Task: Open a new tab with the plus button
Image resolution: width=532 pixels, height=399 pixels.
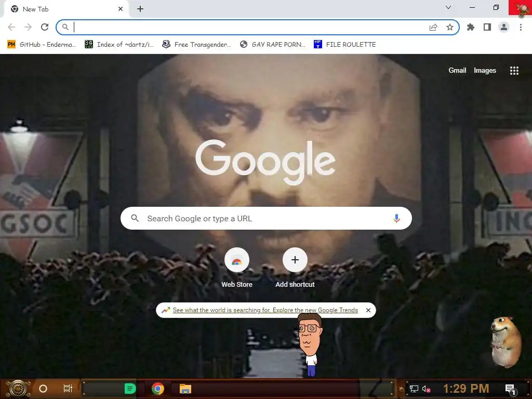Action: click(x=140, y=9)
